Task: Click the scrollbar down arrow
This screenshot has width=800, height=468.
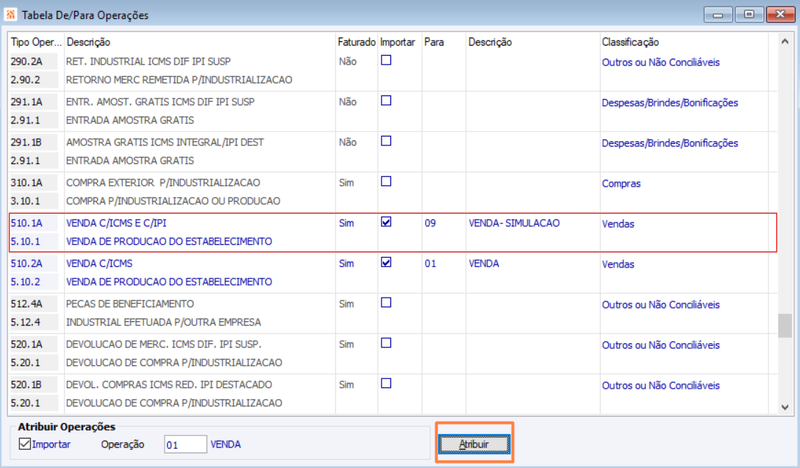Action: pos(785,407)
